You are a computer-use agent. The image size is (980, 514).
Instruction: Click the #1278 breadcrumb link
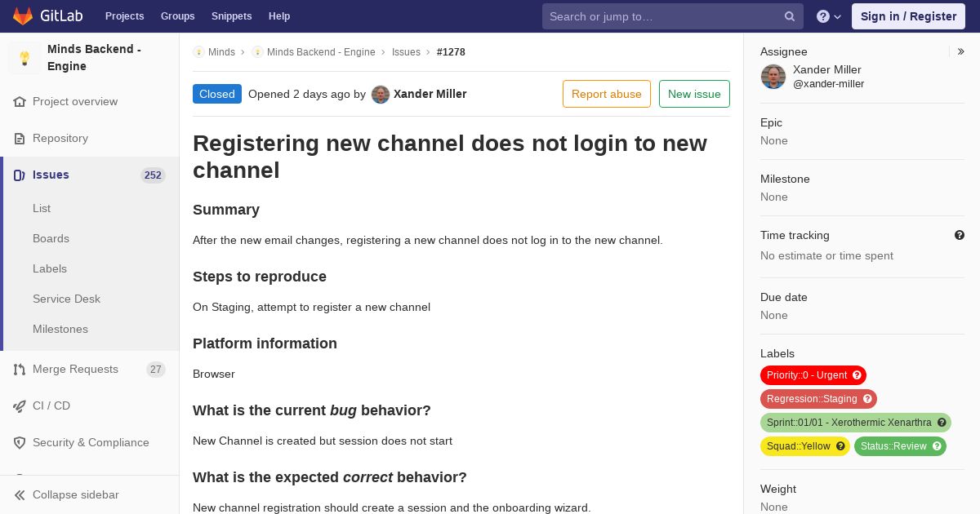[x=451, y=52]
